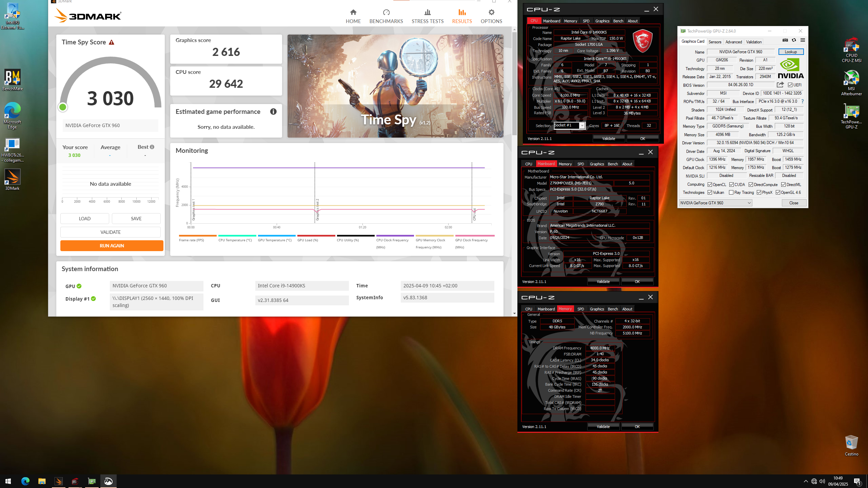Switch to Mainboard tab in top CPU-Z window

[x=552, y=21]
